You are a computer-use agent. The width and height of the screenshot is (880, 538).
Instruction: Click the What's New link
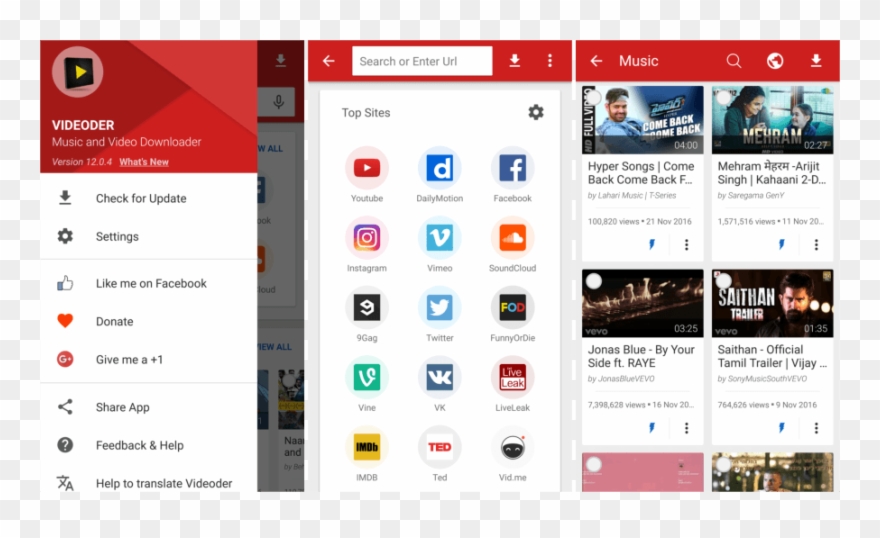(144, 162)
